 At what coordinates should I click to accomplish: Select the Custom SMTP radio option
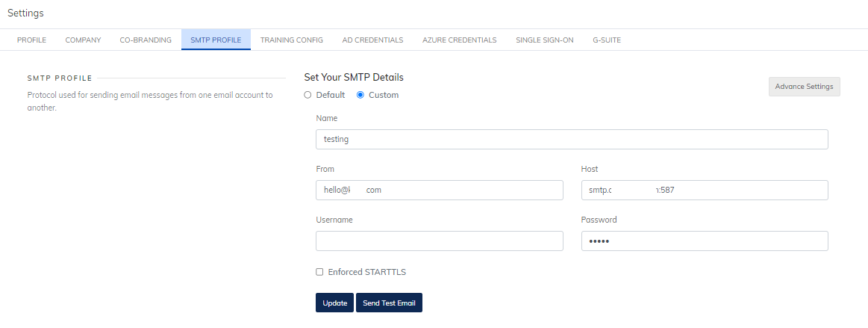tap(360, 95)
